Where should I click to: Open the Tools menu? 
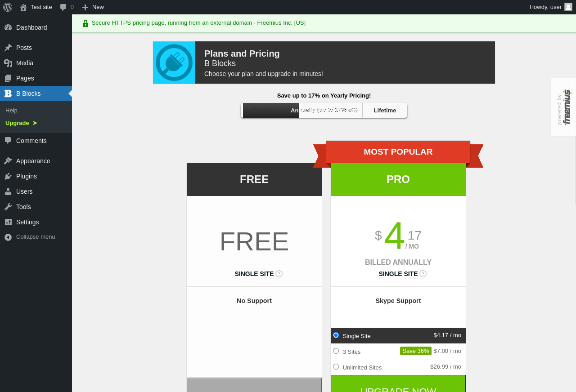(36, 207)
